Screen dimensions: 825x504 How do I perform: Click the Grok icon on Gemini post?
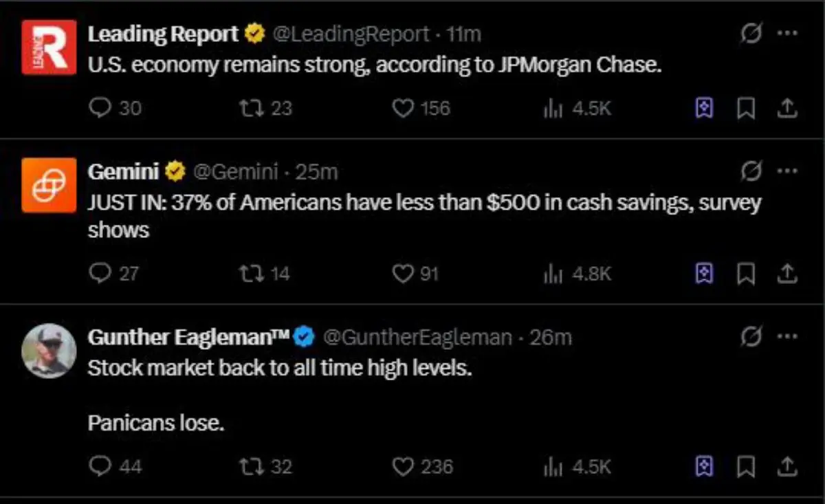pos(752,171)
